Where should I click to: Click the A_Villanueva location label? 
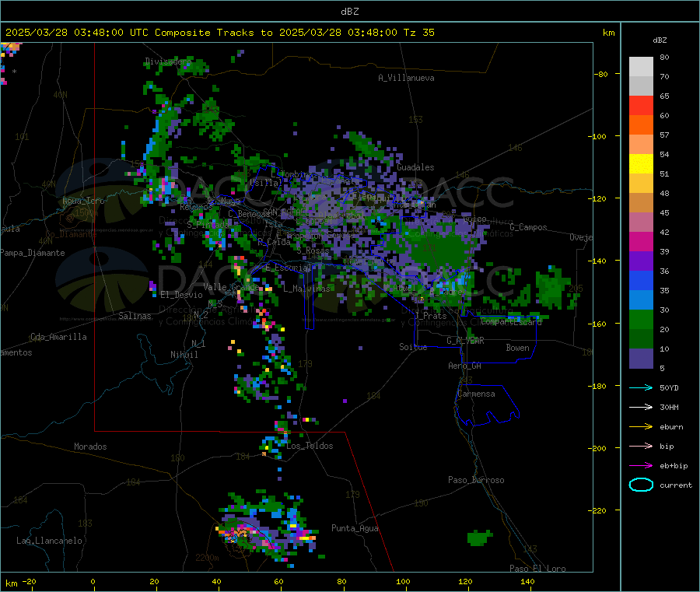pos(406,78)
